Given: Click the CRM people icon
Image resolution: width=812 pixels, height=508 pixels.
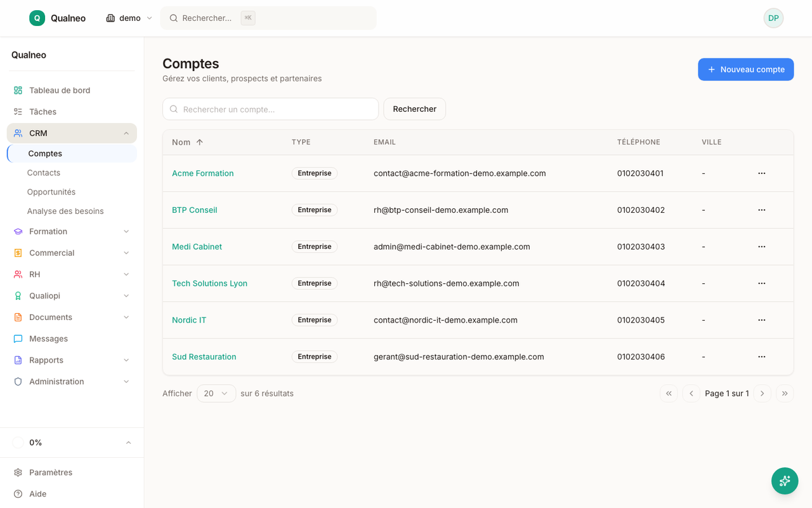Looking at the screenshot, I should (x=18, y=133).
